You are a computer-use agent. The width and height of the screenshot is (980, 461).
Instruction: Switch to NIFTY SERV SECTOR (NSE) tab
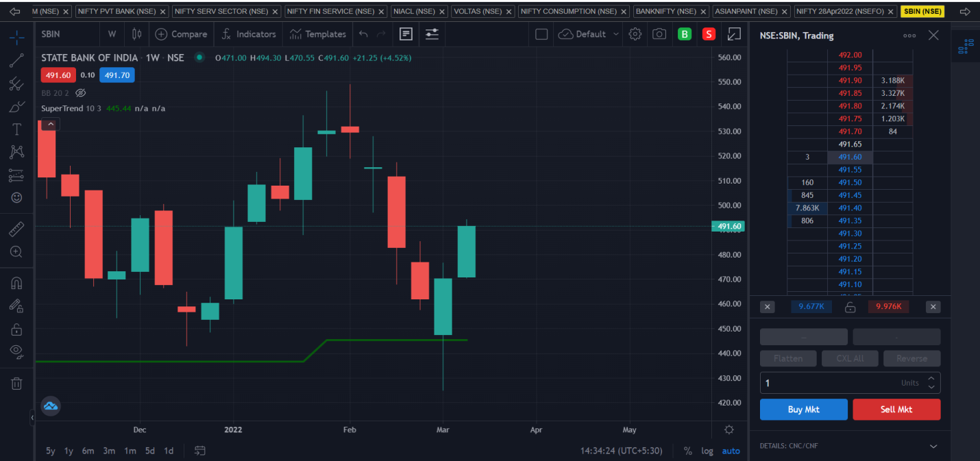(x=226, y=12)
